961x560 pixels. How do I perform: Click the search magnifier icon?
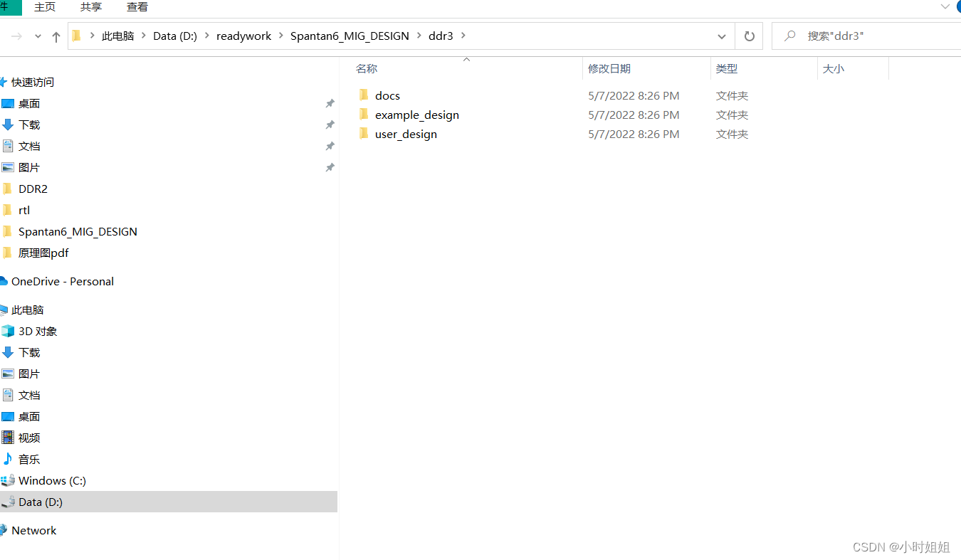pos(789,36)
